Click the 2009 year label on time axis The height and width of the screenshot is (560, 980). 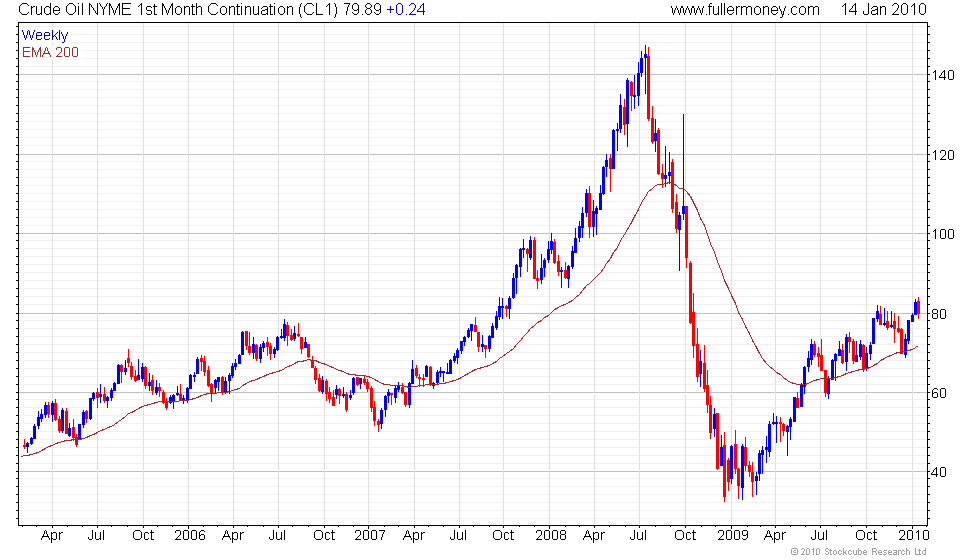[732, 536]
